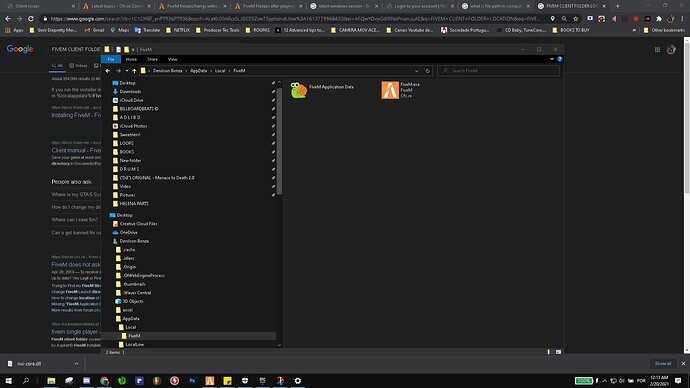Expand the Explorer ribbon chevron
The height and width of the screenshot is (388, 690).
(x=552, y=59)
